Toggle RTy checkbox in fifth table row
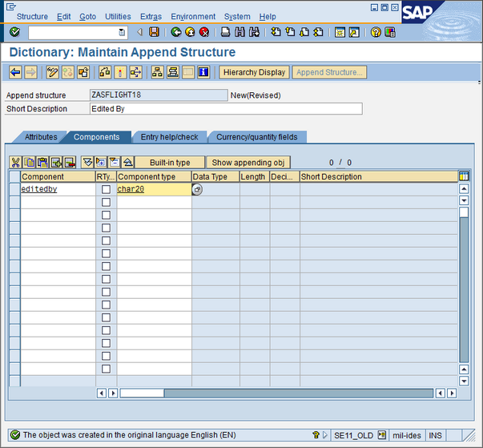 pyautogui.click(x=106, y=240)
